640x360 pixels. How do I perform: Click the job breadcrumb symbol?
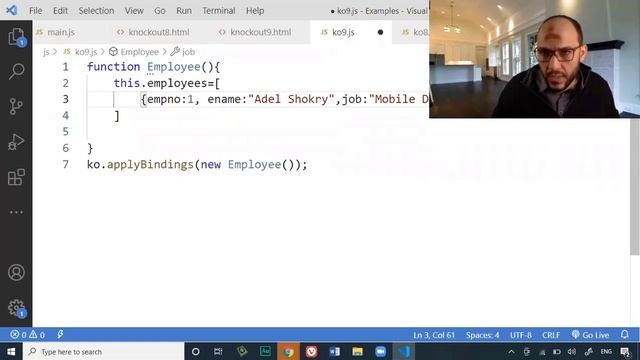coord(183,52)
